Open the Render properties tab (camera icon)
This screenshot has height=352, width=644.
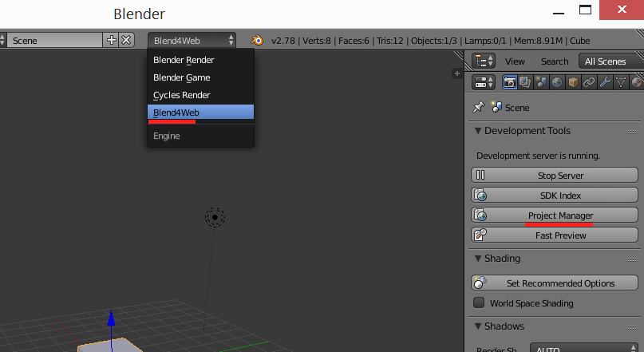coord(510,82)
